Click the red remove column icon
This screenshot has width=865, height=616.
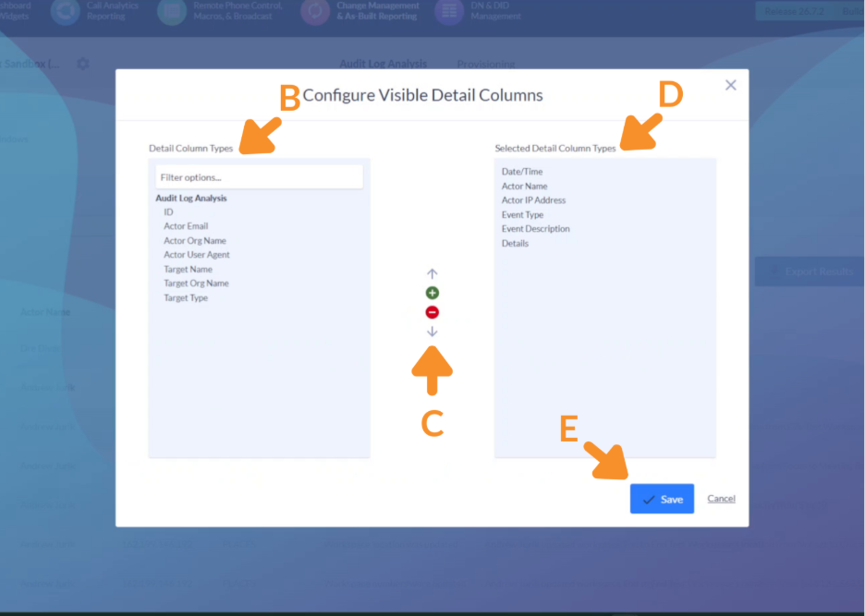[x=432, y=312]
